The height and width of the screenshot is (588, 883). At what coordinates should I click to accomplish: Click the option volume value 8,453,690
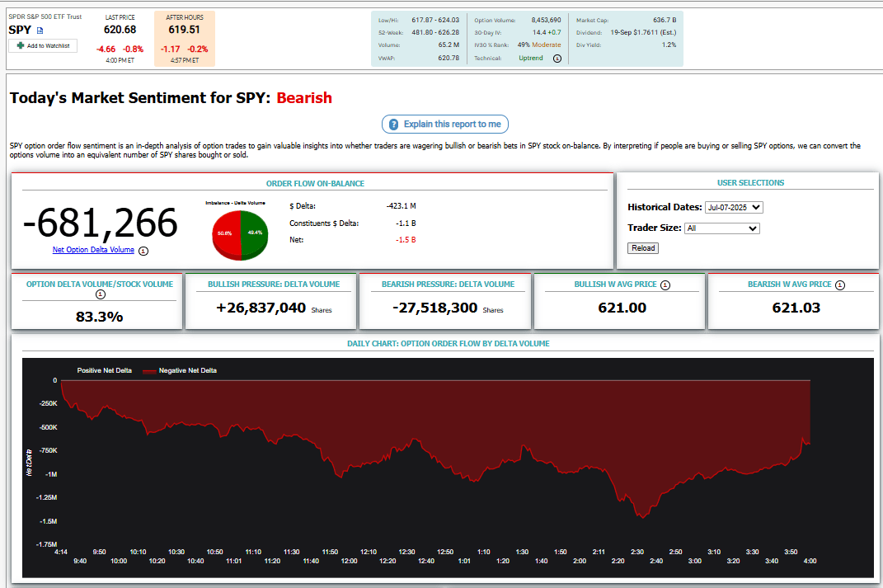pyautogui.click(x=547, y=21)
